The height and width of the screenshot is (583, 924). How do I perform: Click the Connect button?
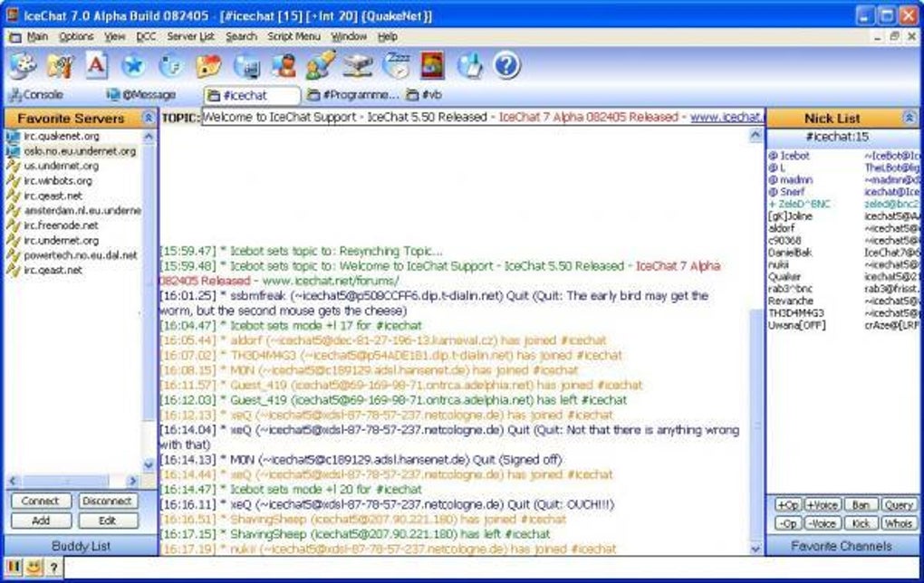pyautogui.click(x=41, y=502)
